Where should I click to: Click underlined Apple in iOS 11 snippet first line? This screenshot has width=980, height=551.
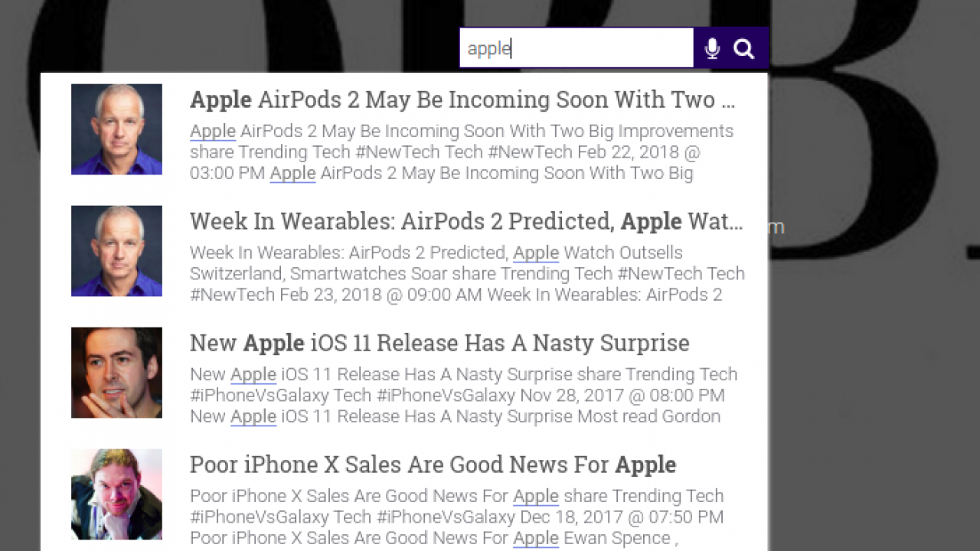pyautogui.click(x=253, y=375)
